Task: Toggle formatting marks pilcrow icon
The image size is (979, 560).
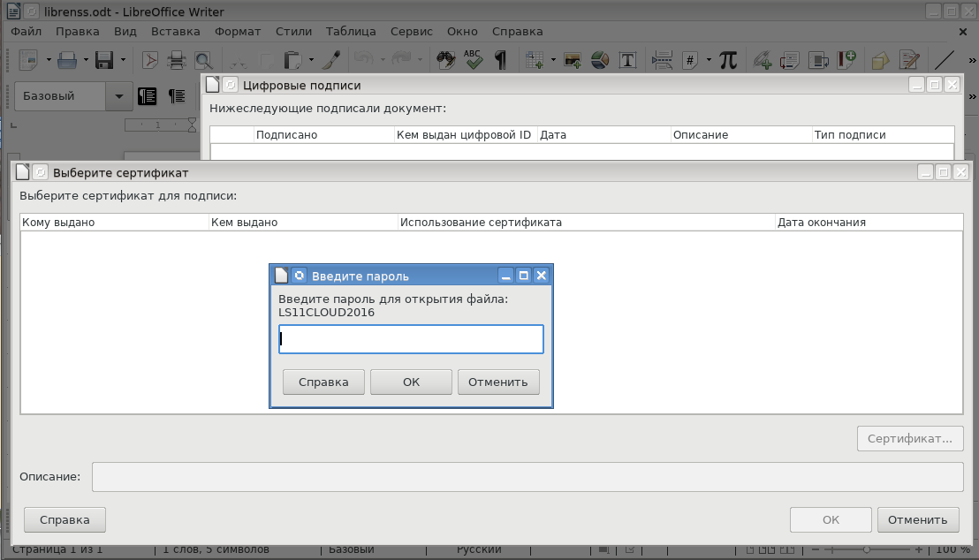Action: [x=500, y=60]
